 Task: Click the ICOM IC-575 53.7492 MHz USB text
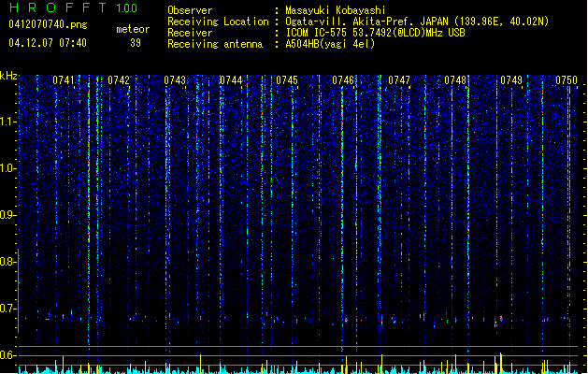pyautogui.click(x=375, y=33)
